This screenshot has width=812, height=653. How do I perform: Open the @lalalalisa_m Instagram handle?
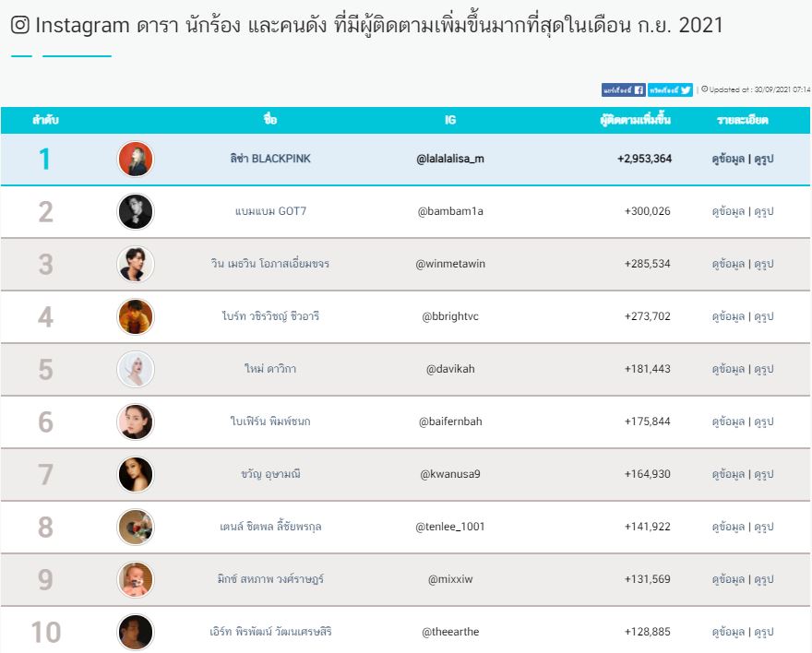(x=450, y=159)
